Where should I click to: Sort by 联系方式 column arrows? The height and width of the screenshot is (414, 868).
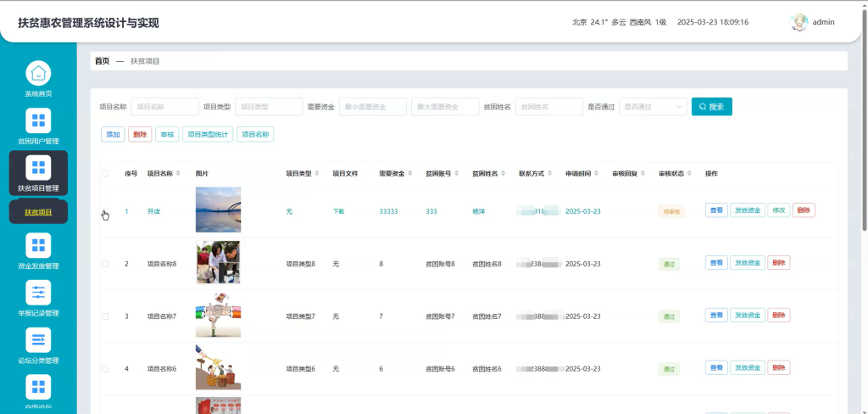click(x=549, y=173)
